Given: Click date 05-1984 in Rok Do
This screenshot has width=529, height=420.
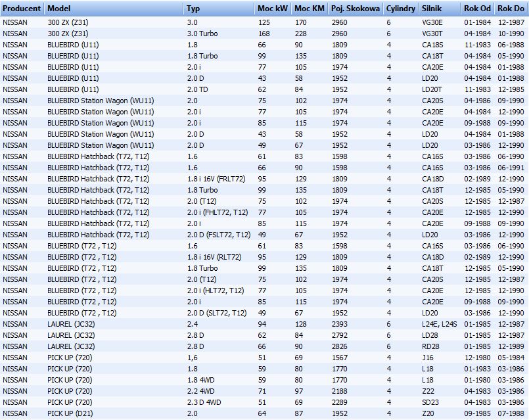Looking at the screenshot, I should pyautogui.click(x=511, y=358).
